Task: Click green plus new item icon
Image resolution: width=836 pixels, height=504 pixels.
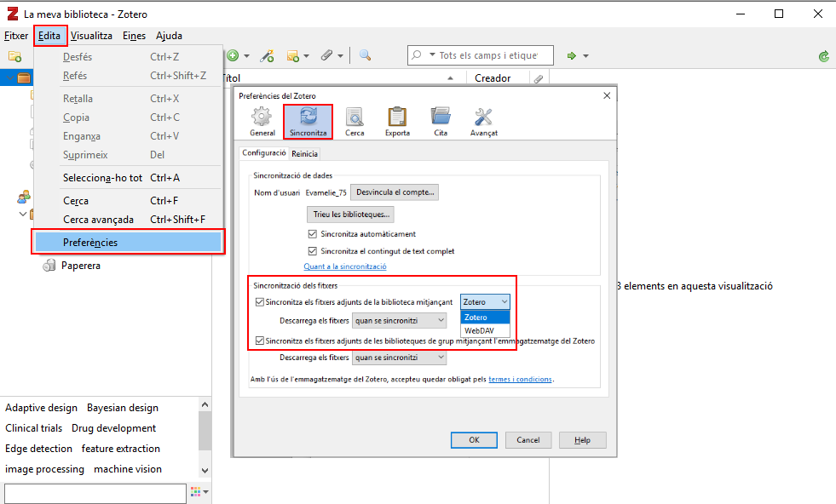Action: pos(233,55)
